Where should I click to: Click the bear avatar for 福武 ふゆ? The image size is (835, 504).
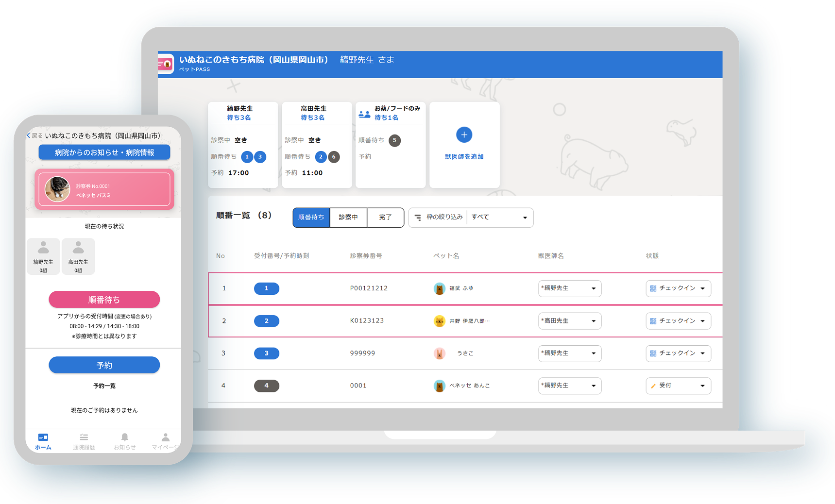(440, 288)
